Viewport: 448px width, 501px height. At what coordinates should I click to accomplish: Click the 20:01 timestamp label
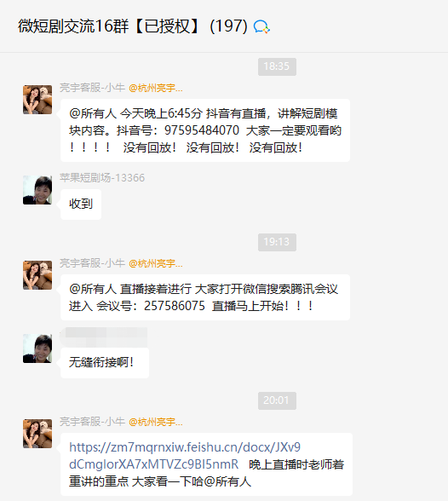click(277, 400)
